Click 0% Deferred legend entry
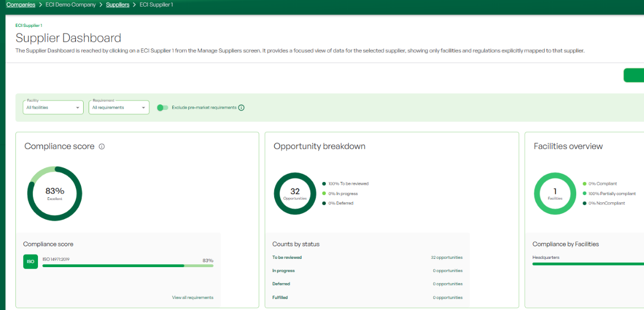This screenshot has height=310, width=644. (x=338, y=203)
